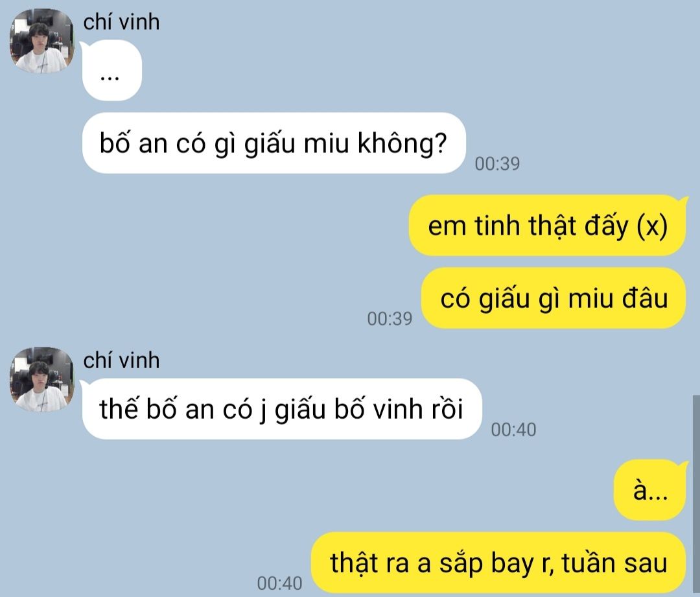Tap the top chí vinh sender name
Screen dimensions: 700x597
[121, 22]
